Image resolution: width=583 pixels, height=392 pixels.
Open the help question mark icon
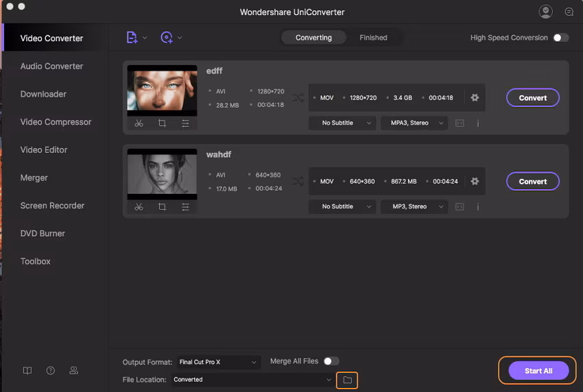point(51,371)
